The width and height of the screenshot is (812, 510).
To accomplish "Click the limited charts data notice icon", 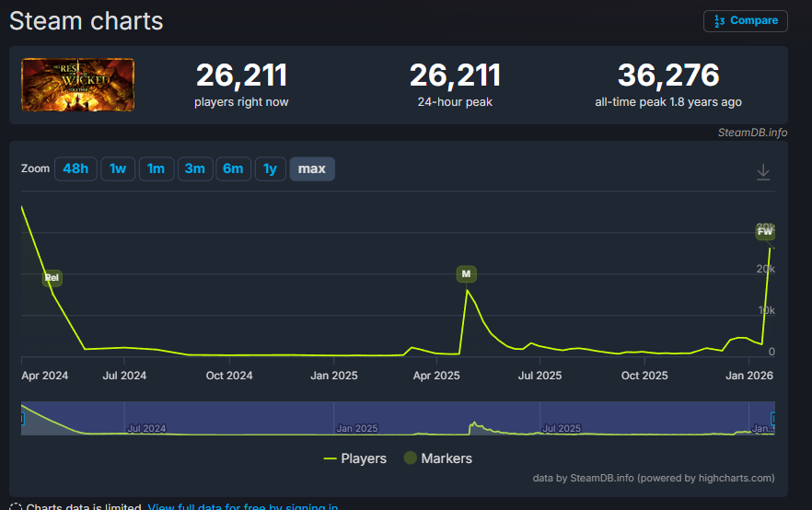I will coord(16,507).
